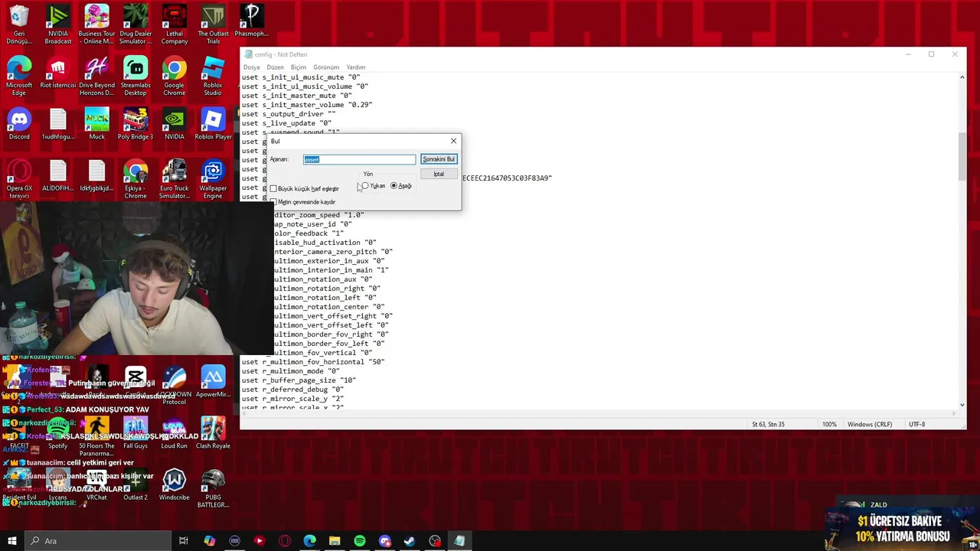980x551 pixels.
Task: Click uset r_buffer_page_size line
Action: point(299,380)
